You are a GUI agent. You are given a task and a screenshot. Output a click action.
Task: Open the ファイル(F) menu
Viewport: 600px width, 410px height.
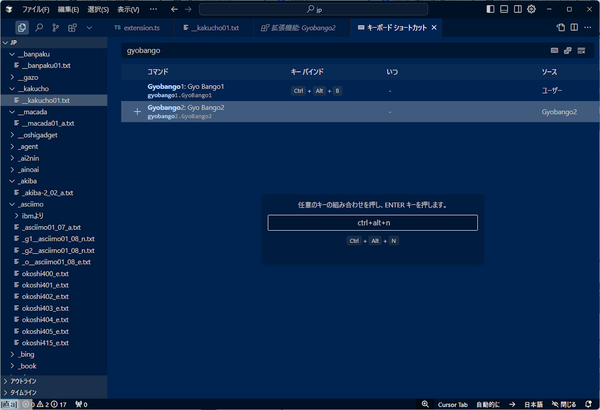point(36,10)
